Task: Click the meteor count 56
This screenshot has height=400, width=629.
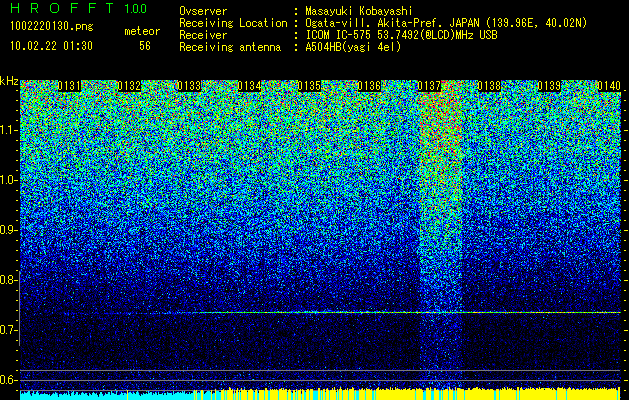Action: [x=145, y=46]
